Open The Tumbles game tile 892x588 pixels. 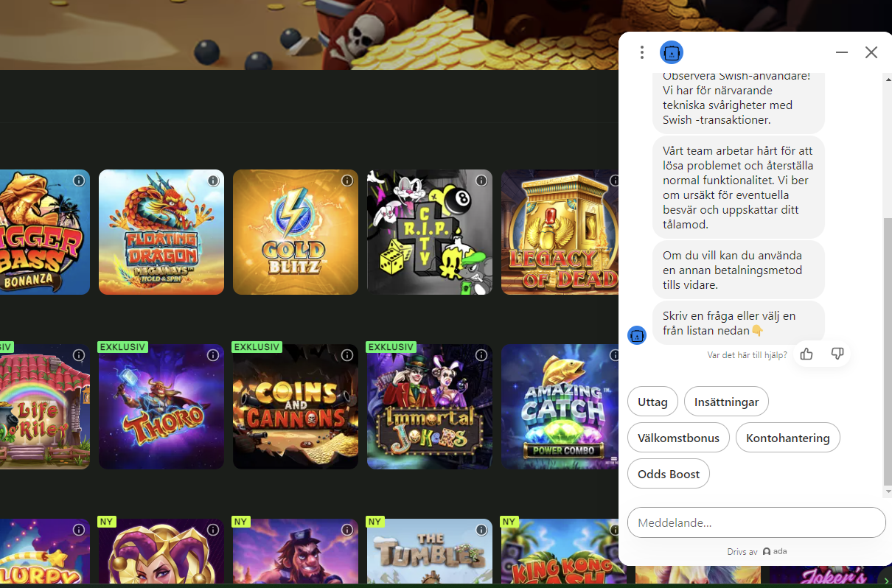click(x=430, y=551)
